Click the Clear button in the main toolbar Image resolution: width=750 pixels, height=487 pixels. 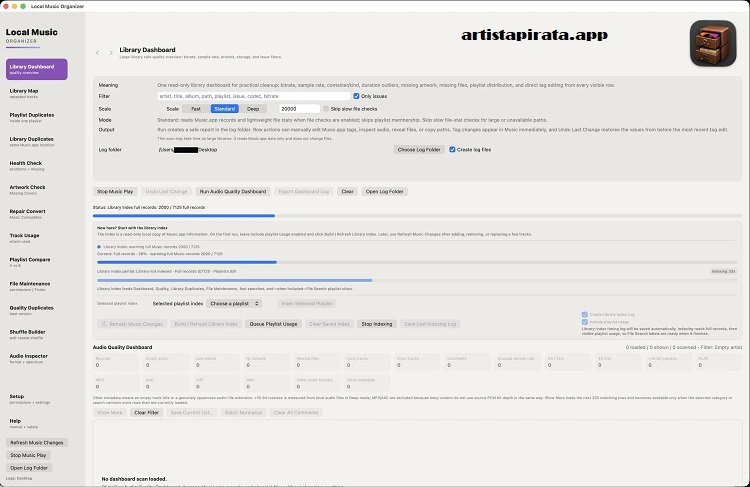(x=347, y=191)
